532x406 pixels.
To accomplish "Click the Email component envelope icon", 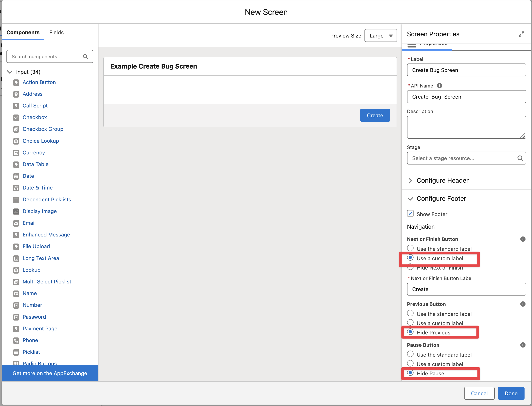I will coord(16,223).
